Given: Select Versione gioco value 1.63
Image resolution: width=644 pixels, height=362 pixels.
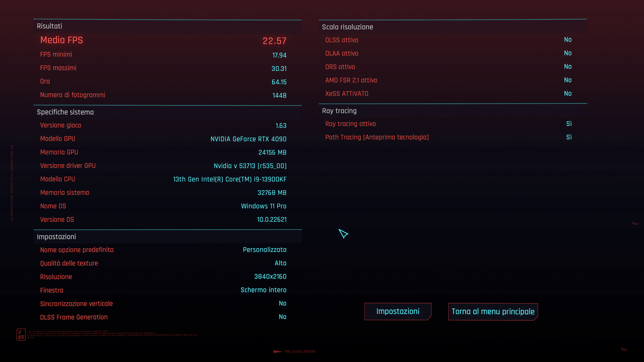Looking at the screenshot, I should pyautogui.click(x=281, y=126).
